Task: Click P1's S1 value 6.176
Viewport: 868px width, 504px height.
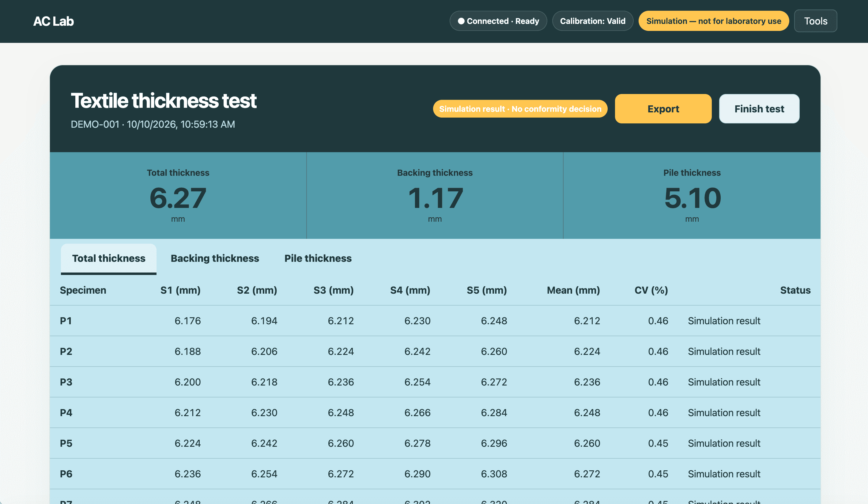Action: 188,321
